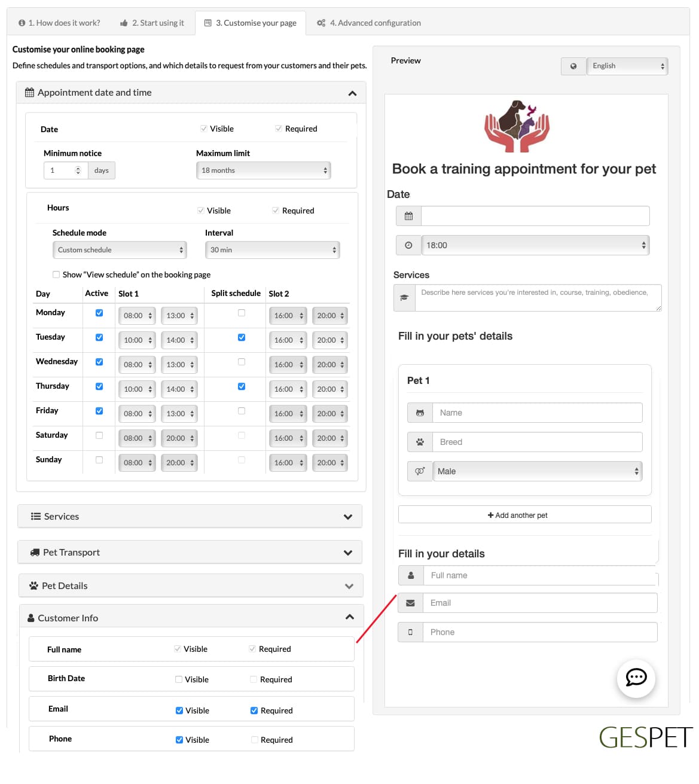This screenshot has height=784, width=699.
Task: Collapse the Customer Info section
Action: [x=350, y=617]
